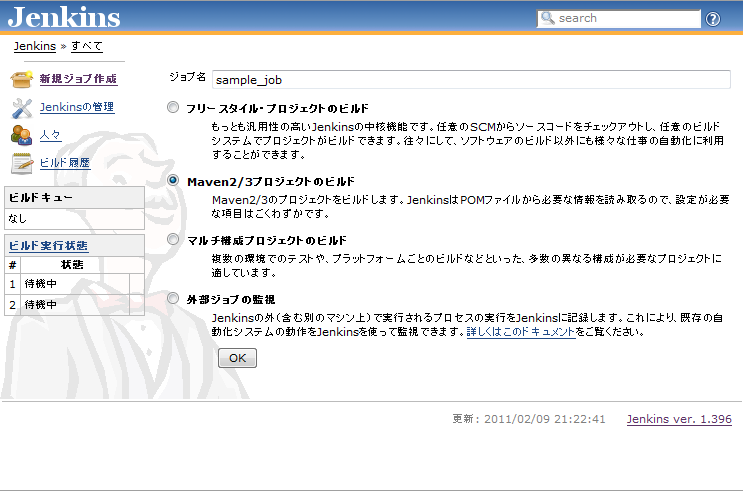This screenshot has height=492, width=743.
Task: Click the Jenkinsの管理 tools icon
Action: click(21, 108)
